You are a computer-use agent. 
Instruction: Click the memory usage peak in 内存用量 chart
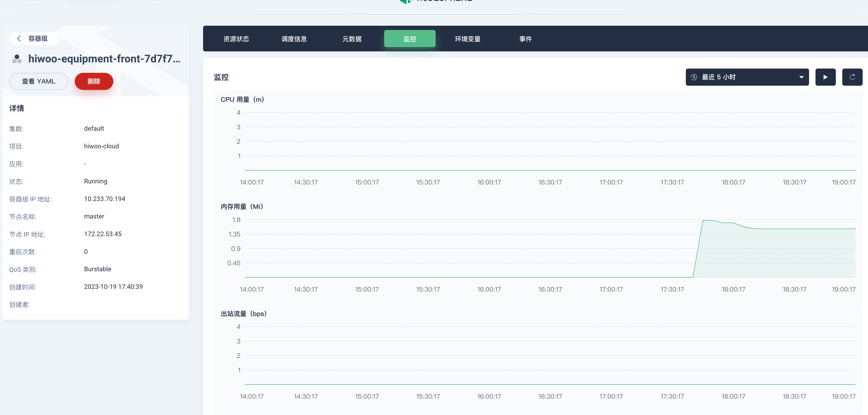pos(708,221)
